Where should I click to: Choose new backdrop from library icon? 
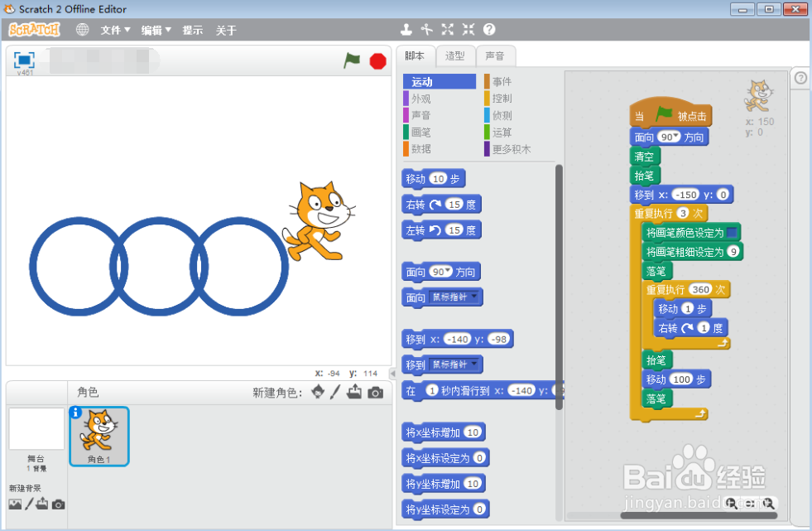tap(15, 504)
